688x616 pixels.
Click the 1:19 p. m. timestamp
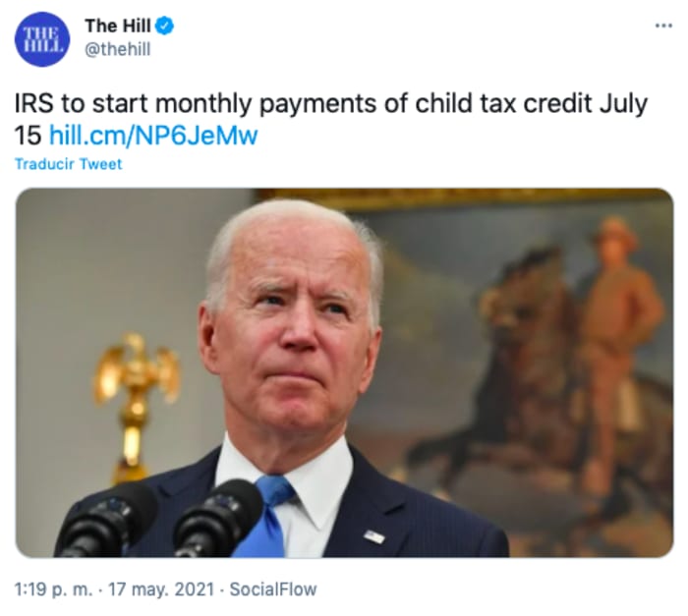pyautogui.click(x=53, y=589)
